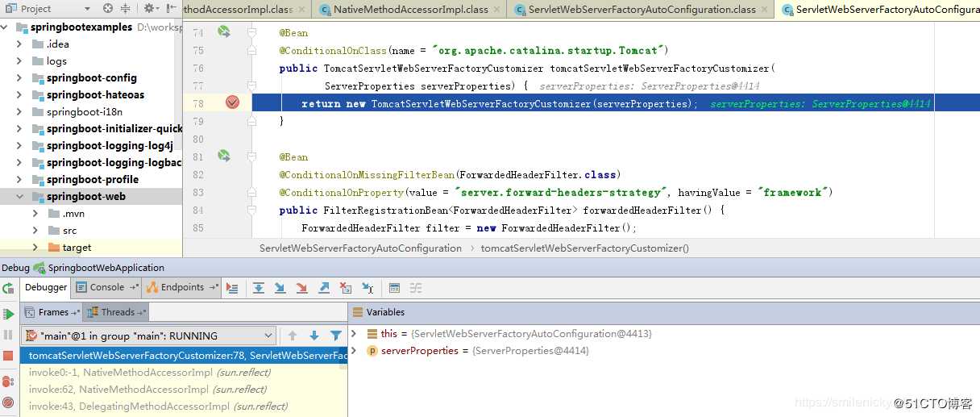Click the SpringbootWebApplication debug session tab
Viewport: 980px width, 417px height.
coord(98,267)
